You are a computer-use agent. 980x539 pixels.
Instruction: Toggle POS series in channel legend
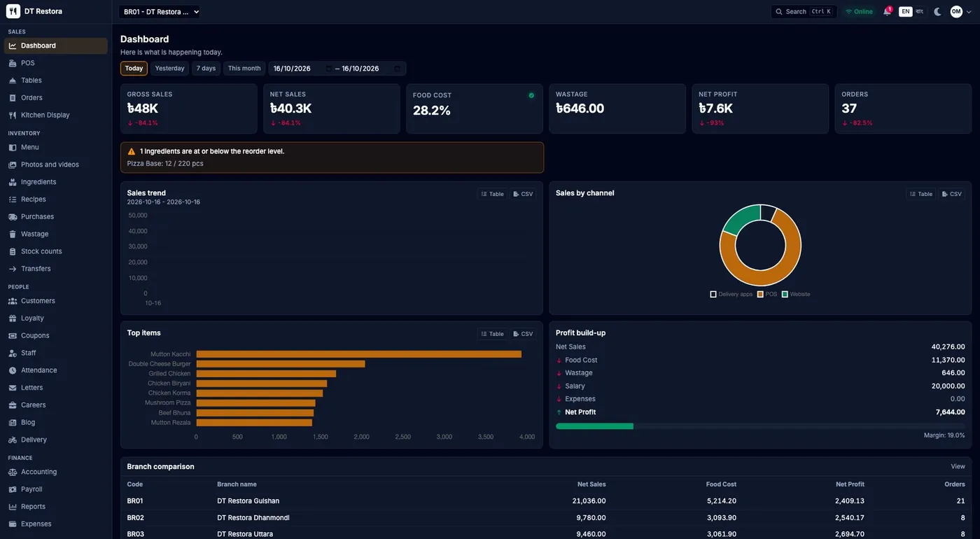767,294
